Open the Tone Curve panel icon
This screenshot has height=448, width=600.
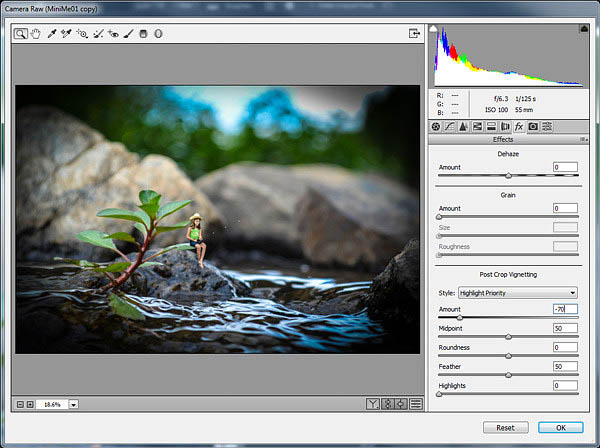click(x=450, y=127)
